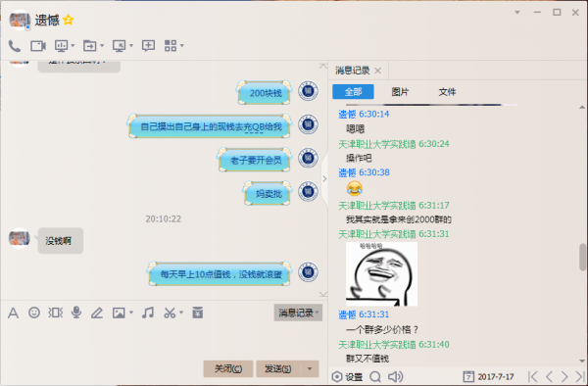
Task: Click the crying-laughing emoji in history
Action: (x=355, y=188)
